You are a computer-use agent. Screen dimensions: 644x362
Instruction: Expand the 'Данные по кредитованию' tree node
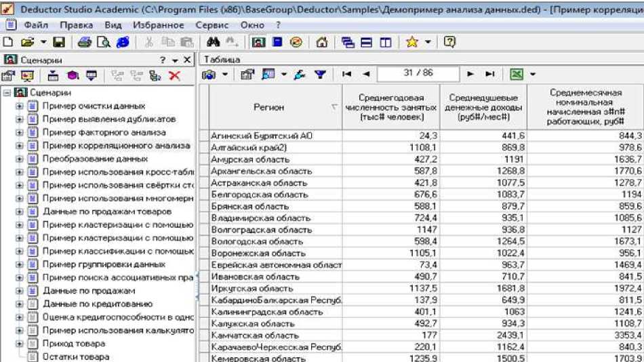tap(20, 304)
